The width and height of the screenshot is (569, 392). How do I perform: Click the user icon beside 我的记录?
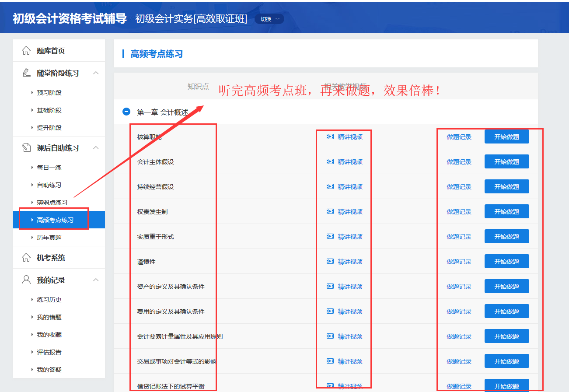(x=26, y=280)
